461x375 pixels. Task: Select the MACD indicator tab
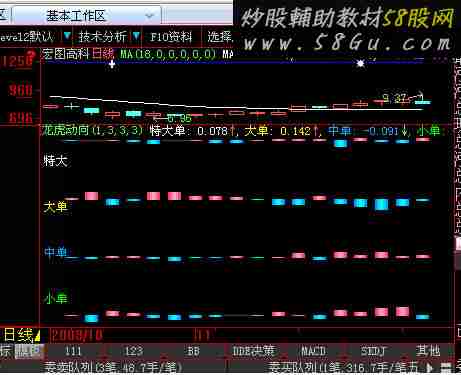[313, 351]
